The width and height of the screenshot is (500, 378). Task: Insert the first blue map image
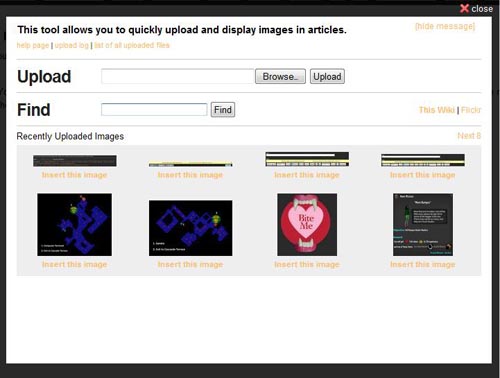[75, 264]
